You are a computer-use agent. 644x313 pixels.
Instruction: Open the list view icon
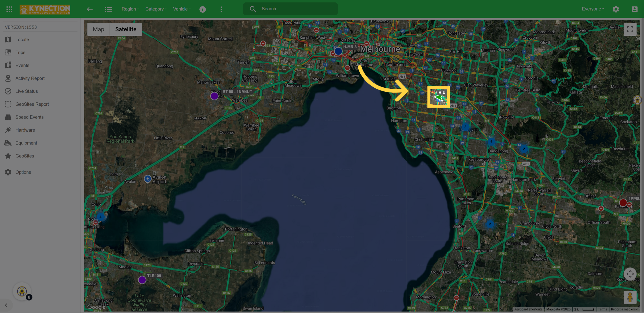[108, 9]
